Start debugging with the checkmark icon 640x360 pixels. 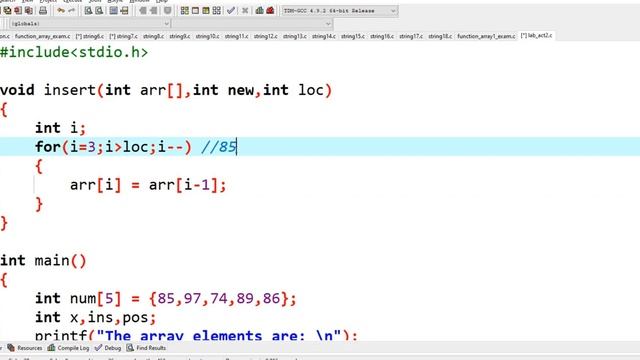coord(231,11)
